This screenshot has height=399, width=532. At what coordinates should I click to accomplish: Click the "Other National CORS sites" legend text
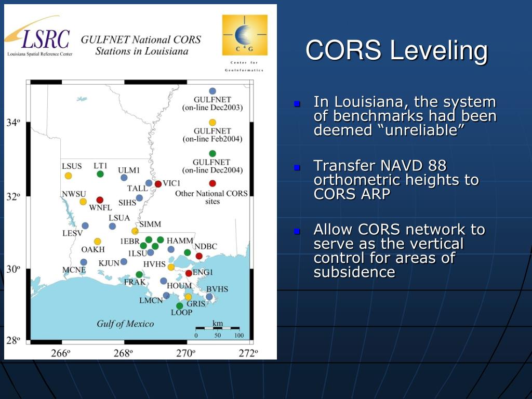(211, 197)
